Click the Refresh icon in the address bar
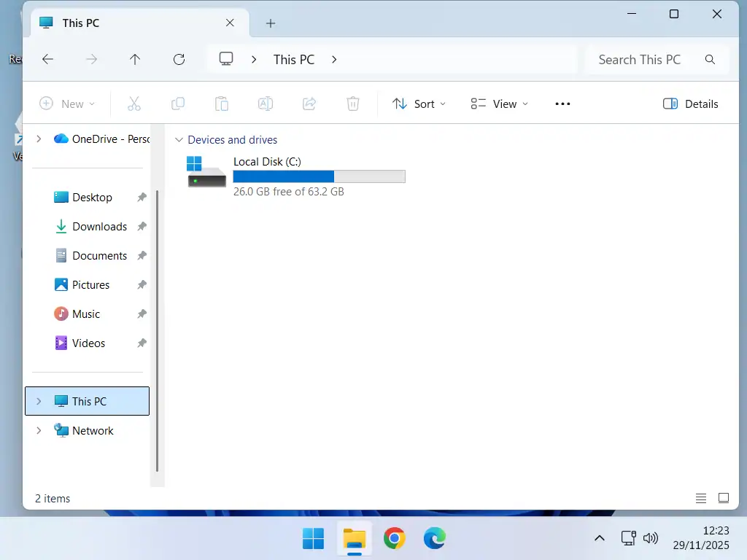Screen dimensions: 747x560 179,59
